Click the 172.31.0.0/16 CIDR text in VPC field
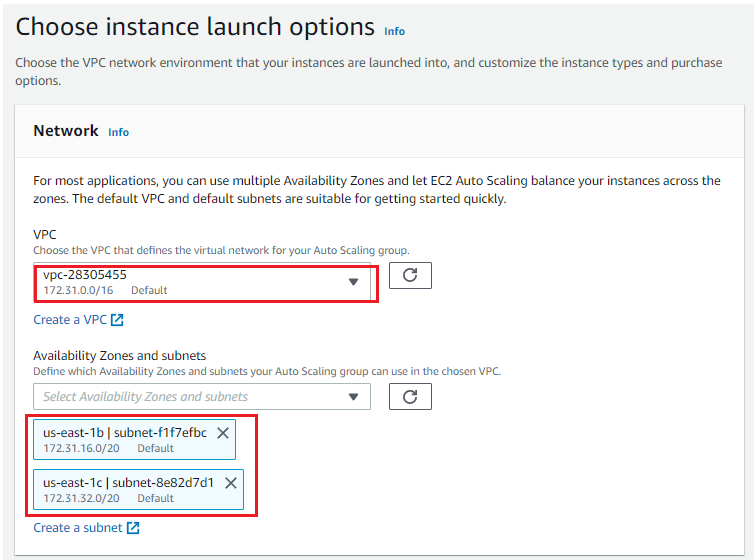This screenshot has width=754, height=560. (x=78, y=290)
